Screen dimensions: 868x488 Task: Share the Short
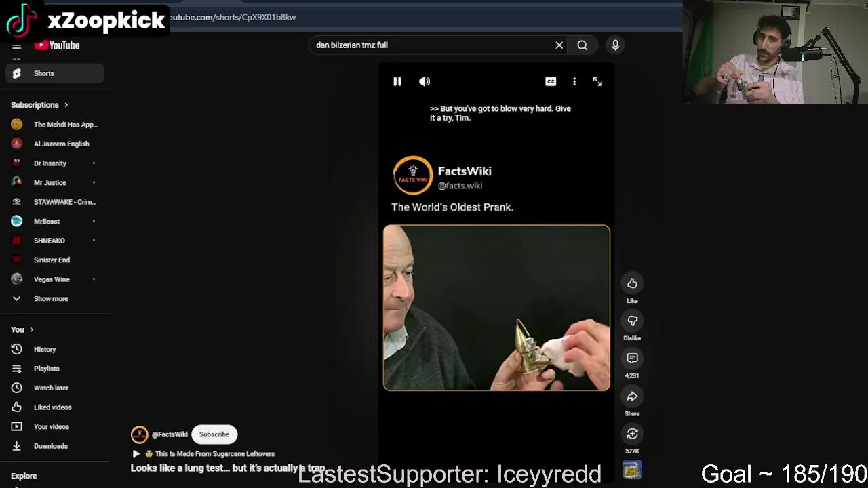point(632,396)
